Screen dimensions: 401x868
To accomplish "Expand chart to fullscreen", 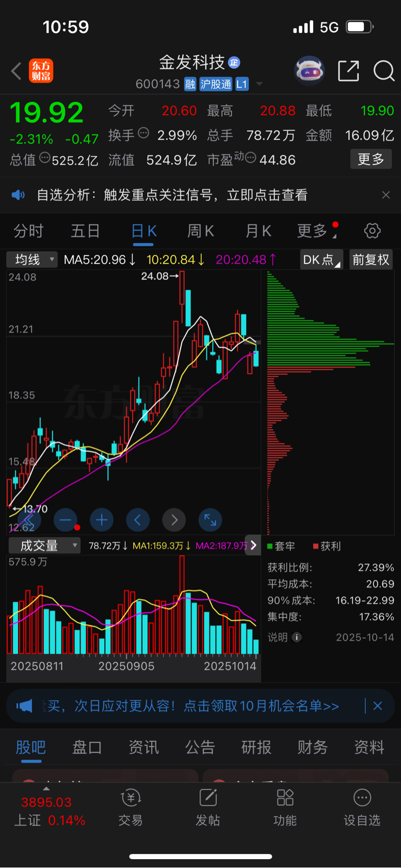I will [x=210, y=520].
